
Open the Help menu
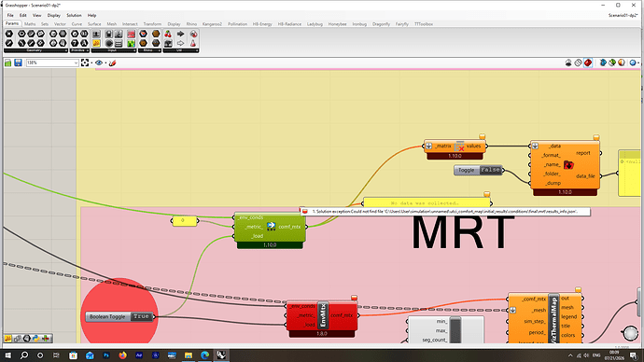coord(91,15)
